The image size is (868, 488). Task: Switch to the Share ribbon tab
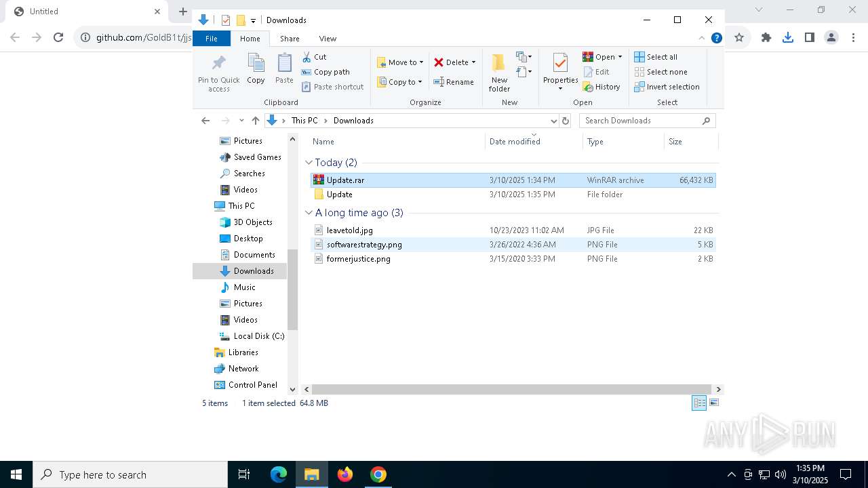pyautogui.click(x=290, y=39)
